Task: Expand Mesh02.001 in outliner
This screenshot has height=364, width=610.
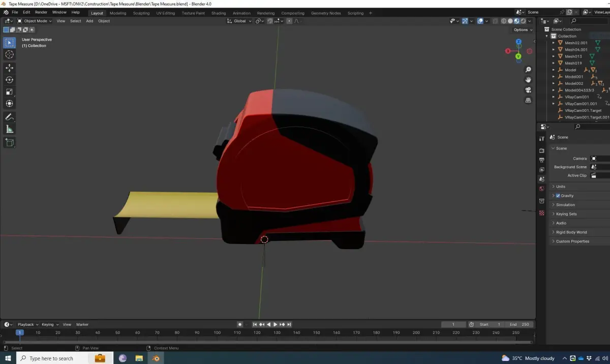Action: pyautogui.click(x=554, y=43)
